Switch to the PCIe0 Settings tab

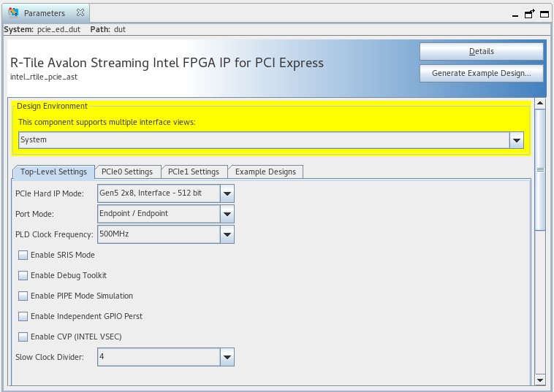point(127,172)
